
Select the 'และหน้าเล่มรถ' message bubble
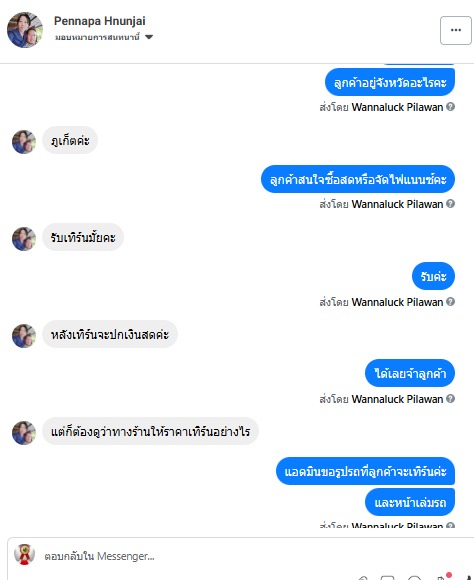point(410,502)
